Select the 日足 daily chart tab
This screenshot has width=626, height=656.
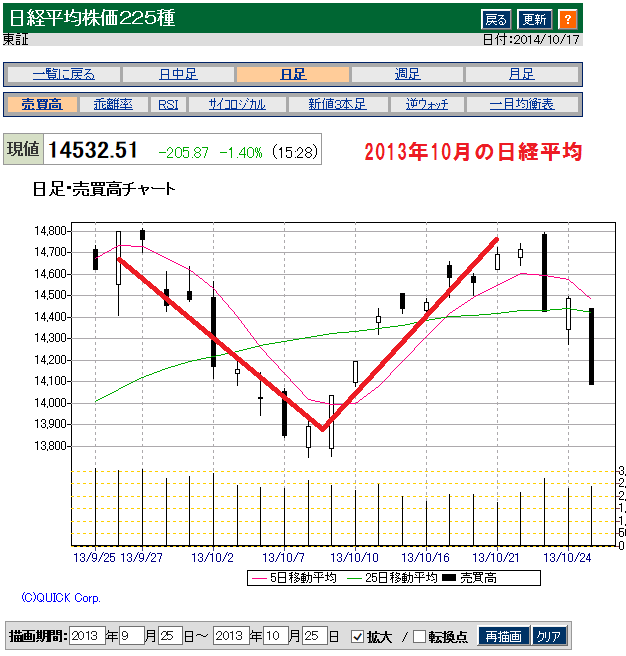coord(293,74)
